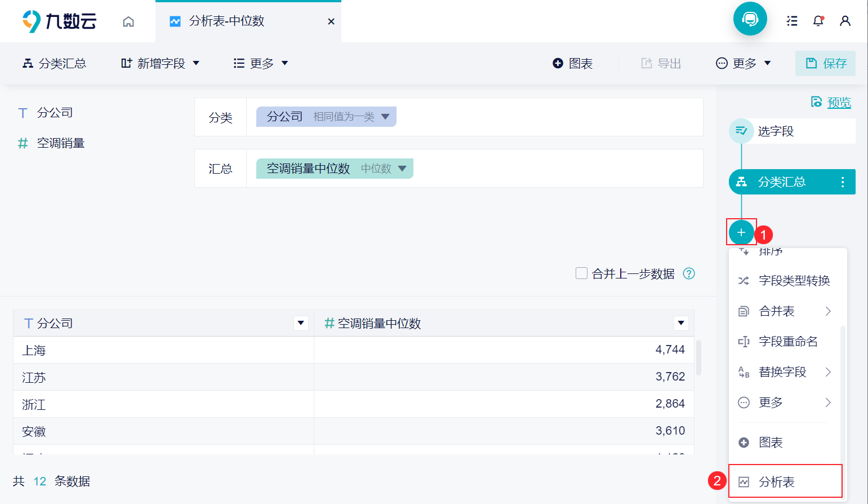This screenshot has height=504, width=868.
Task: Show help for 合并上一步数据
Action: coord(689,273)
